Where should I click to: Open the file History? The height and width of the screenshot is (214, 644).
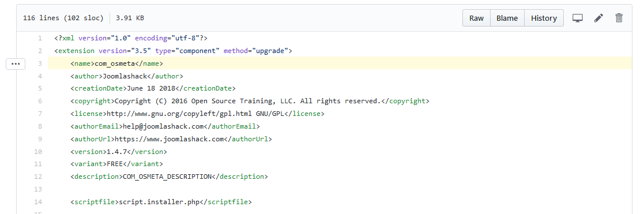[544, 18]
